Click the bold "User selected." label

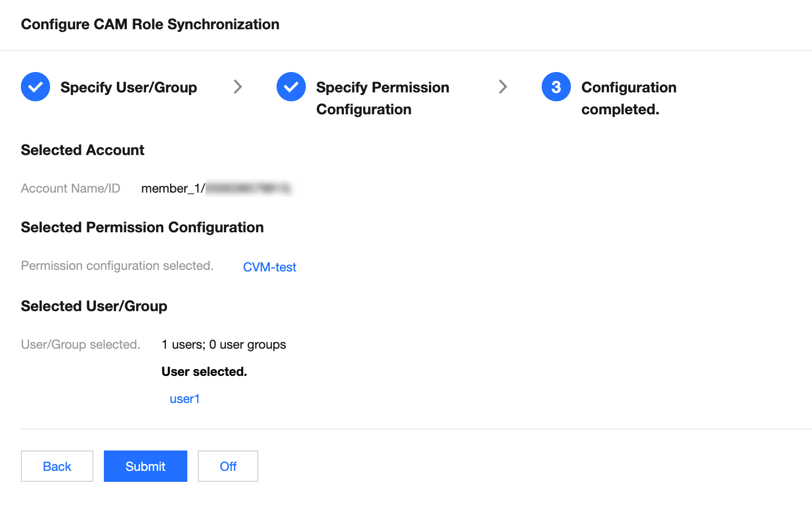(x=204, y=372)
